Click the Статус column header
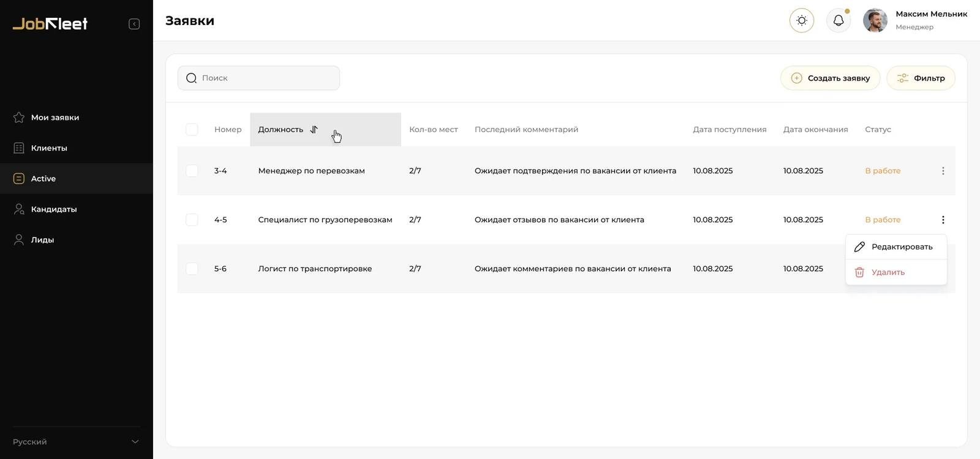This screenshot has height=459, width=980. [878, 129]
